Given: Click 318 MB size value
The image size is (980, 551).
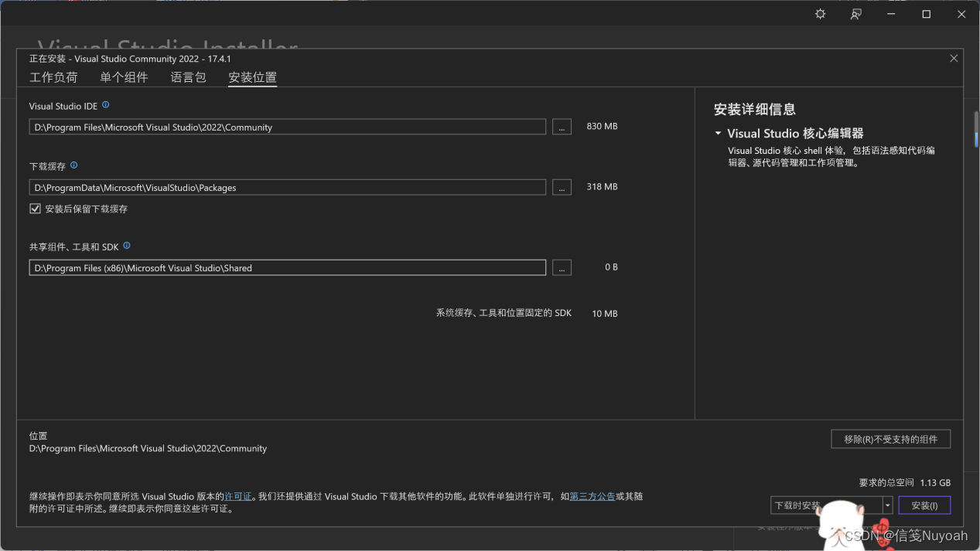Looking at the screenshot, I should click(602, 186).
